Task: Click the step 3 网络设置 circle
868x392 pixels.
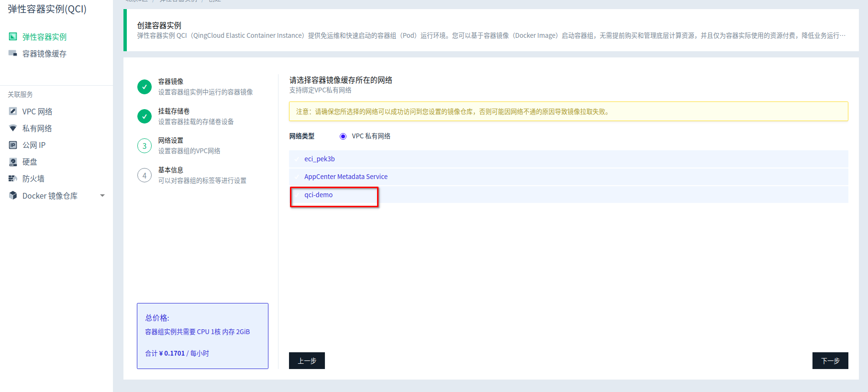Action: [145, 146]
